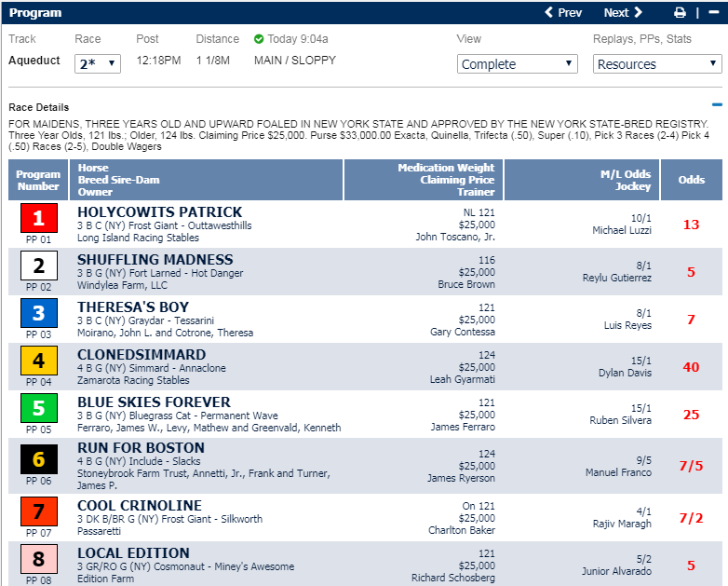Select yellow program number 4 saddle cloth

pyautogui.click(x=39, y=361)
